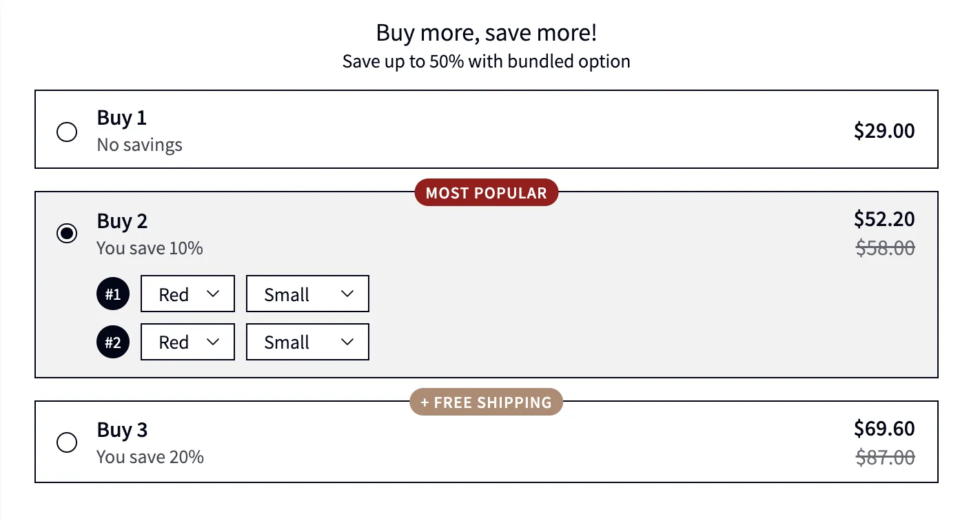Viewport: 980px width, 521px height.
Task: Click the $69.60 bundle price
Action: click(x=884, y=429)
